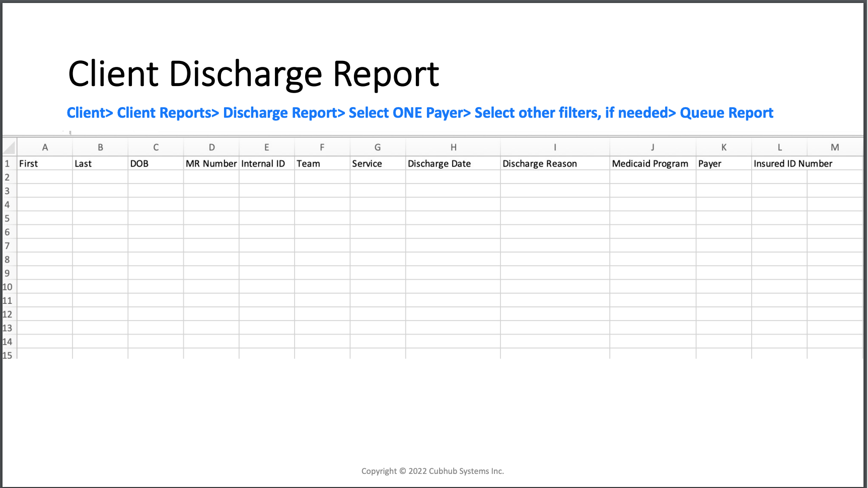Click the 'Discharge Date' header cell
This screenshot has height=488, width=868.
tap(453, 164)
